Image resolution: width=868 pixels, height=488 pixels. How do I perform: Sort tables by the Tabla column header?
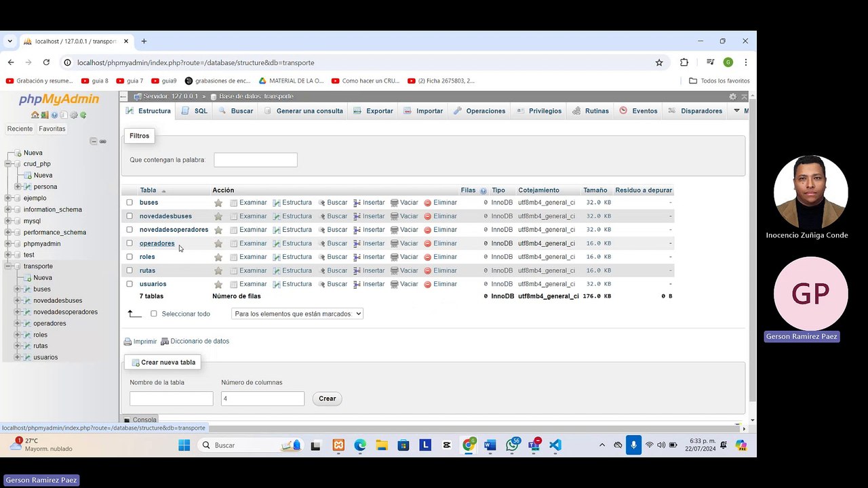coord(148,190)
